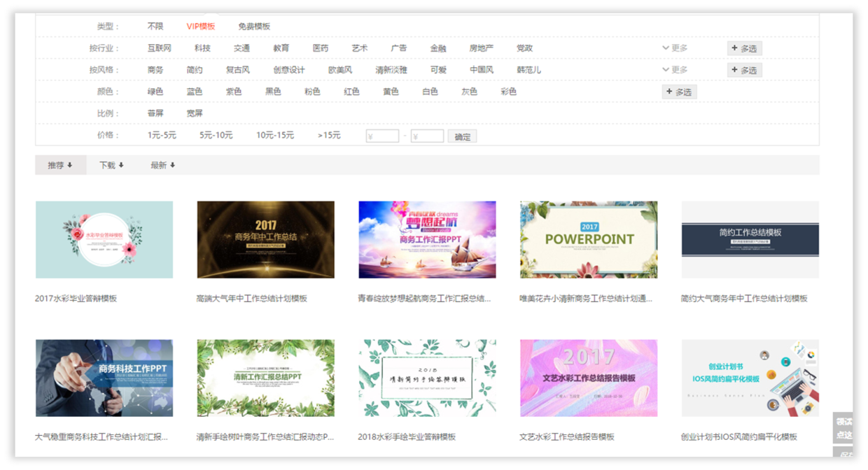Click 多选 for the color filter row
This screenshot has width=868, height=470.
(x=679, y=92)
